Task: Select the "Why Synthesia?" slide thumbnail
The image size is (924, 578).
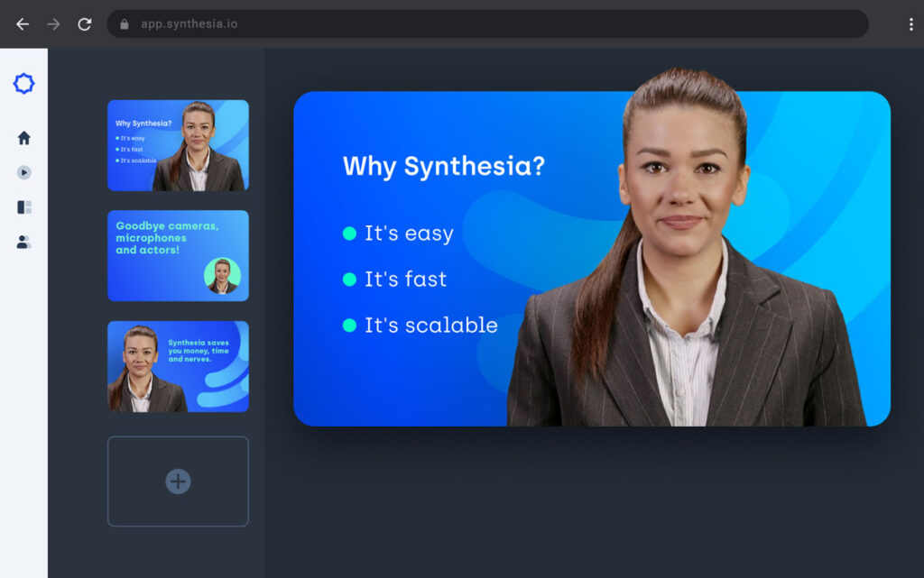Action: [x=178, y=145]
